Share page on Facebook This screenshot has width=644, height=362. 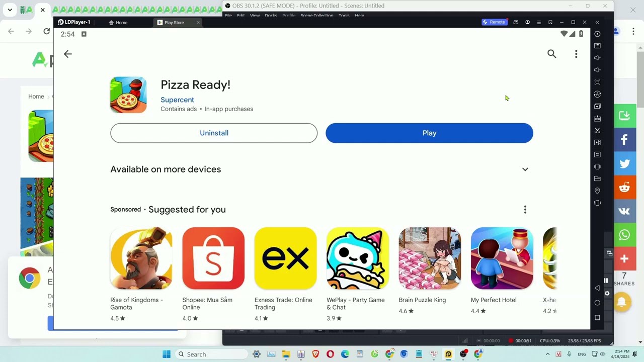(624, 139)
